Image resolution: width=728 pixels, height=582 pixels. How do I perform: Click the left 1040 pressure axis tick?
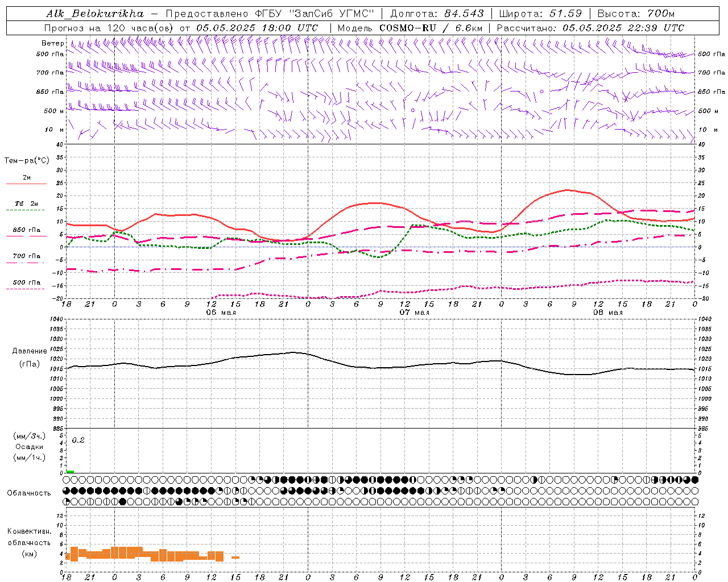pyautogui.click(x=57, y=319)
